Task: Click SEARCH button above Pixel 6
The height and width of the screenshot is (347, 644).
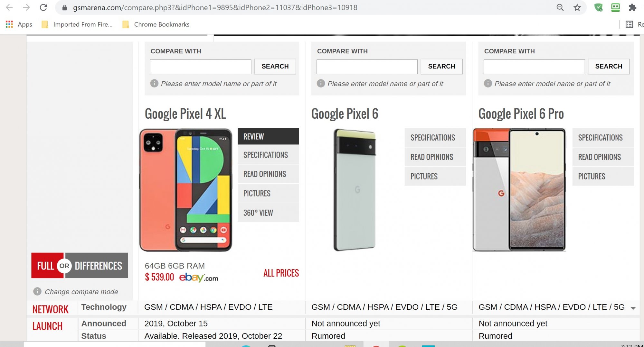Action: tap(441, 67)
